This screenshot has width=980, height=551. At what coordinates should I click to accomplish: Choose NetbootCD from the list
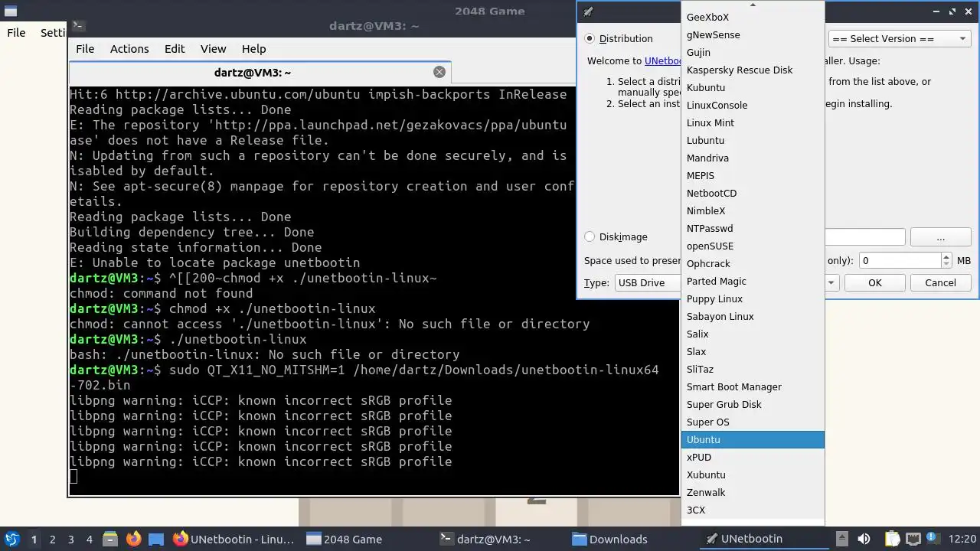coord(753,193)
